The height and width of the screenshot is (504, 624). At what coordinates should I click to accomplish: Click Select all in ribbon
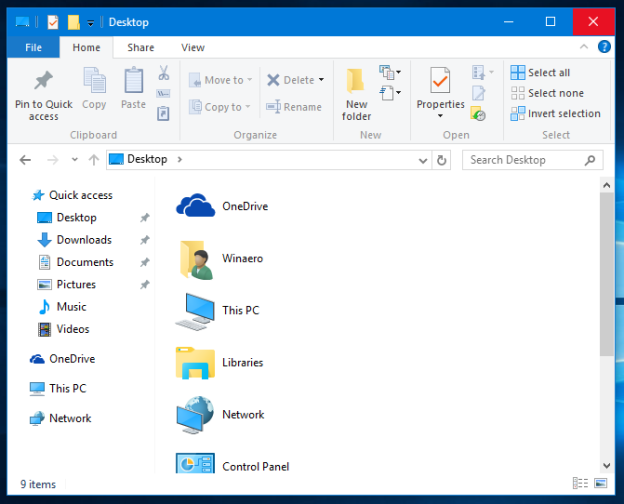pos(540,72)
